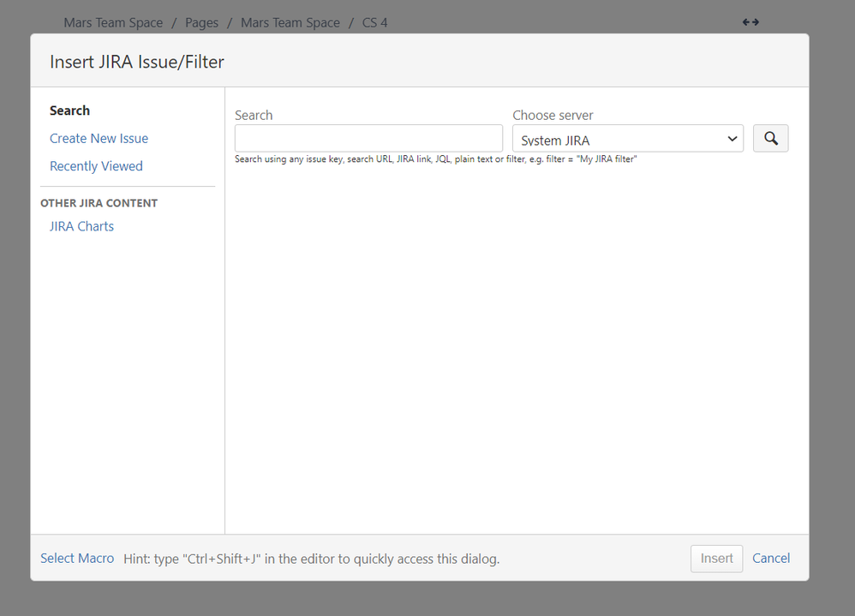Open Create New Issue

[99, 138]
